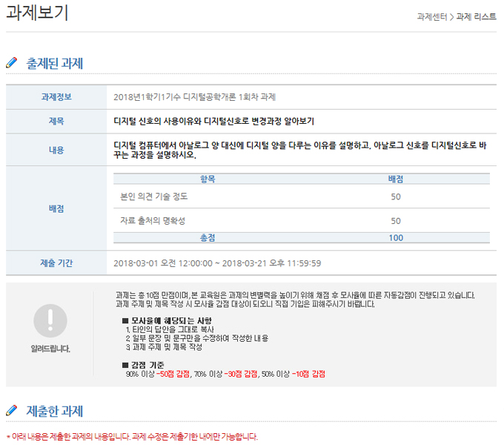Image resolution: width=504 pixels, height=445 pixels.
Task: Select the 출제된 과제 section heading
Action: click(54, 64)
